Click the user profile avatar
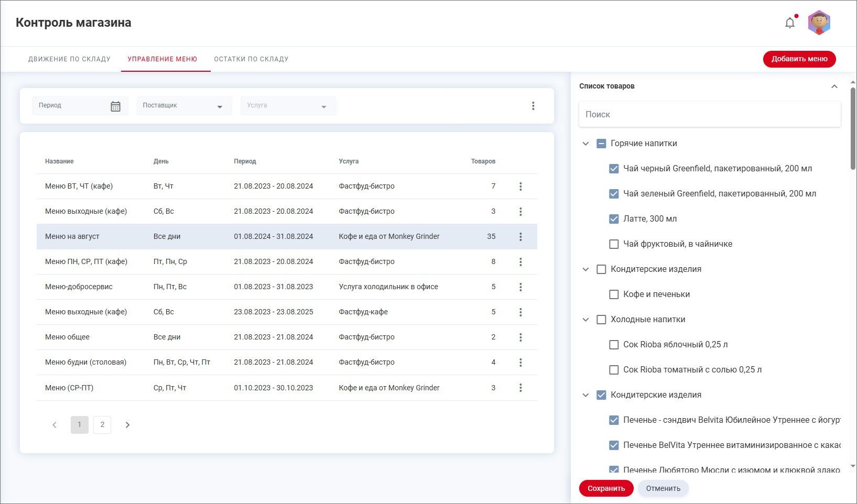 819,23
